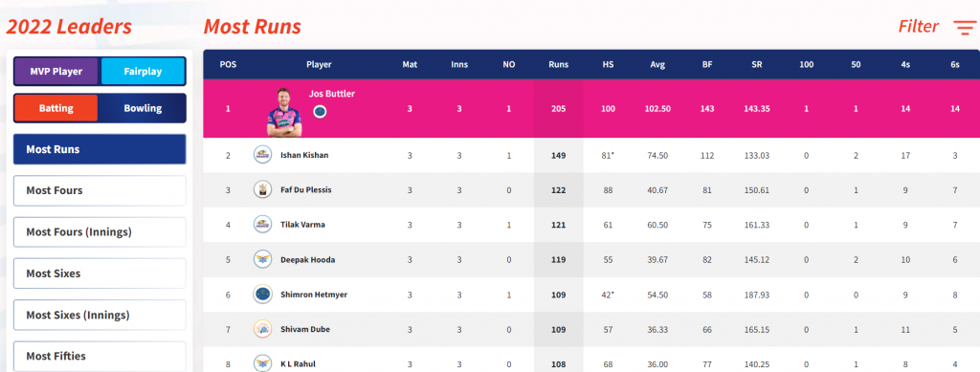Open Shivam Dube's player name
Image resolution: width=980 pixels, height=372 pixels.
[305, 330]
